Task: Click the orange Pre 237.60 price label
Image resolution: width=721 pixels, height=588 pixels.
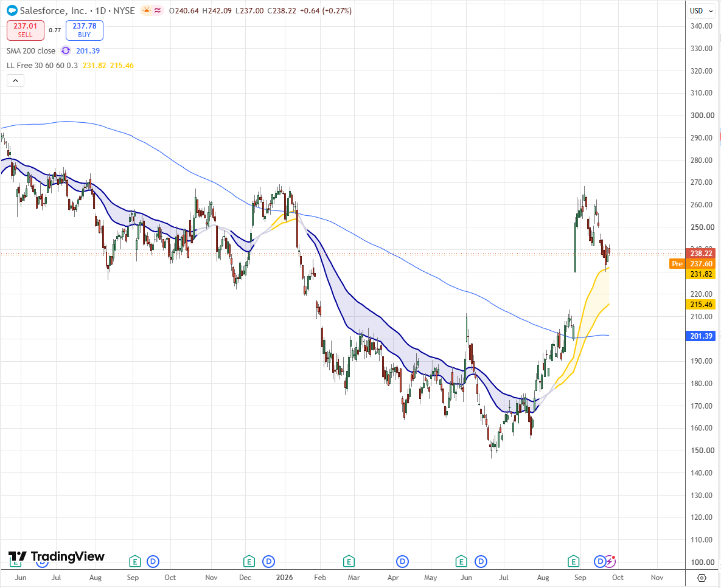Action: click(692, 264)
